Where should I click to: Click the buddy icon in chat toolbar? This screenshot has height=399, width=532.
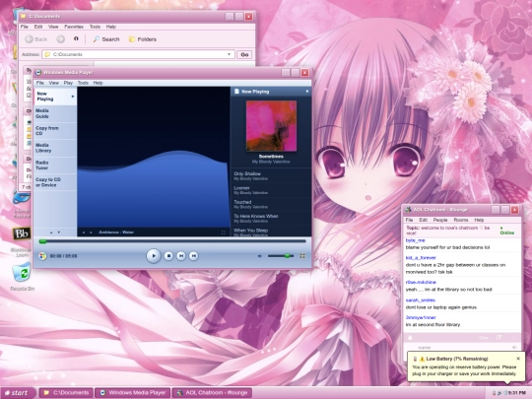tap(410, 338)
